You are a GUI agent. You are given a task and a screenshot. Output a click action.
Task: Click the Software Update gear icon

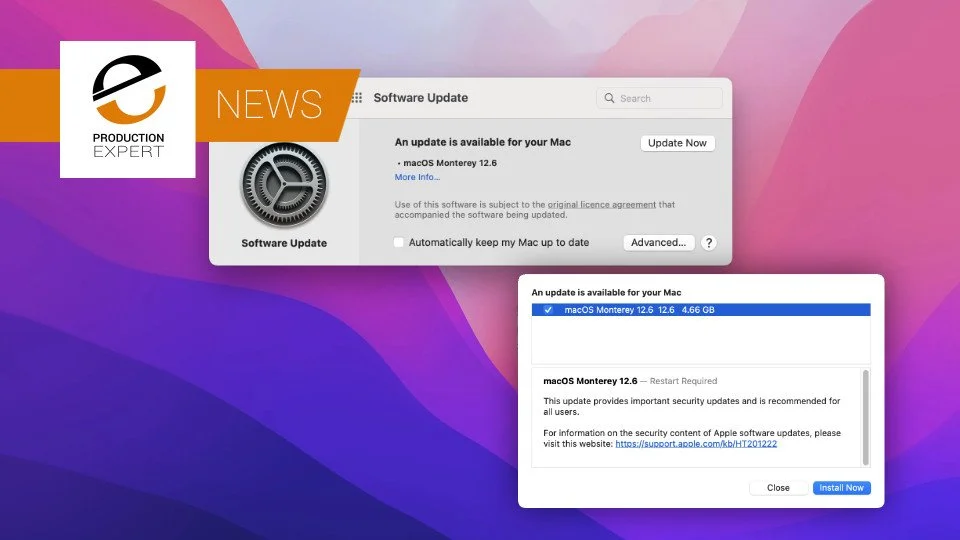click(284, 185)
